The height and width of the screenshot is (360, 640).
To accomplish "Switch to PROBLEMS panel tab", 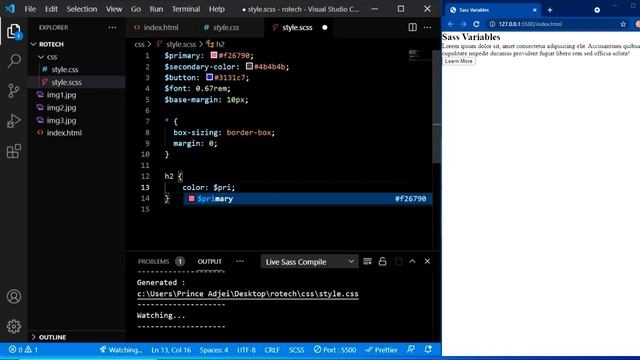I will pos(153,261).
